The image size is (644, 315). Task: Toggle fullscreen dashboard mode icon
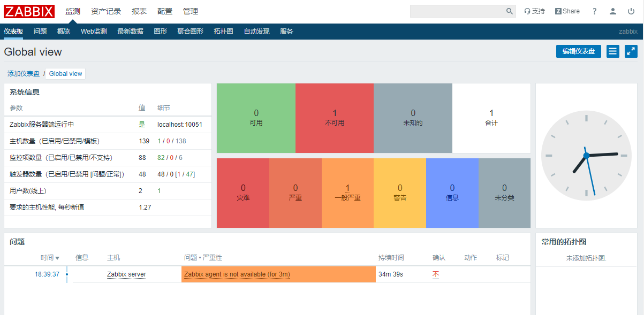coord(631,51)
